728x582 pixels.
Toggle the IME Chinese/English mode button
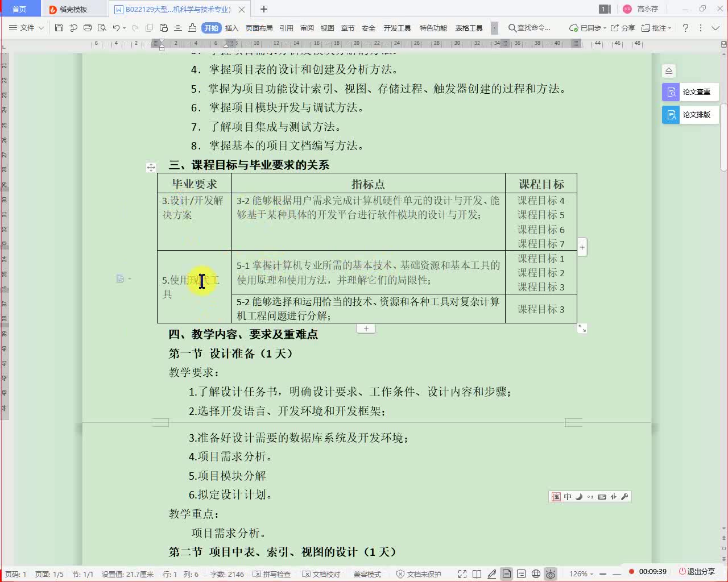pos(568,497)
